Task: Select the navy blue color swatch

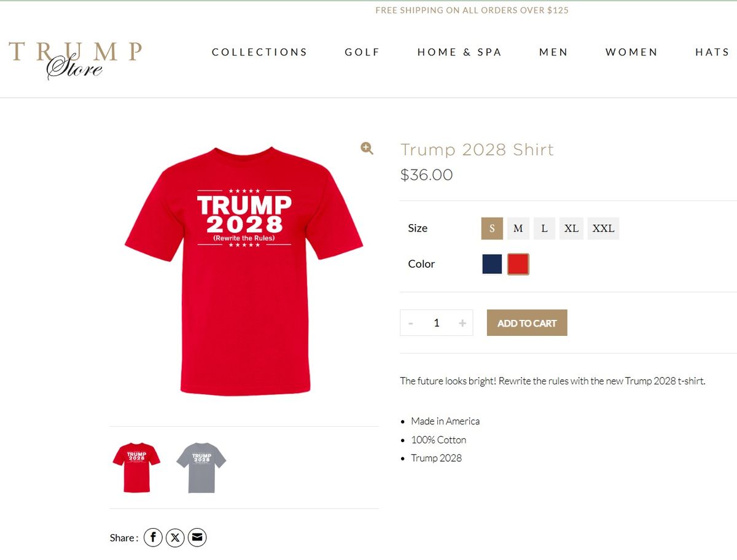Action: point(492,264)
